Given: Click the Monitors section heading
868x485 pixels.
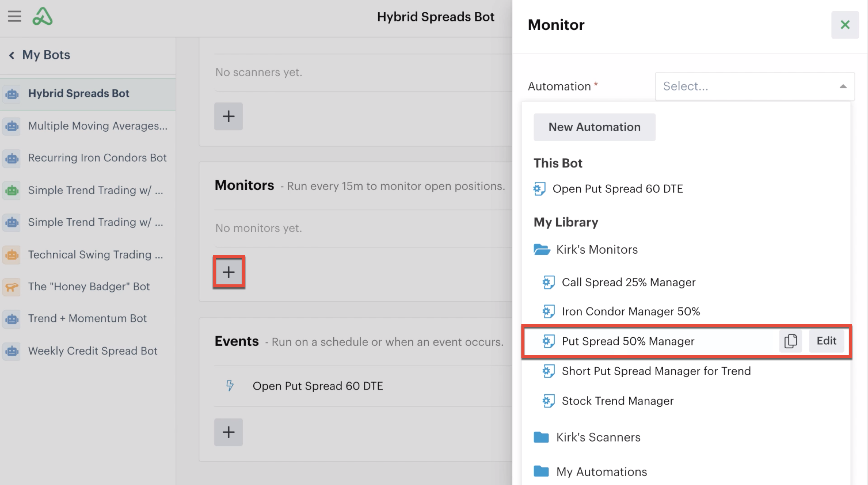Looking at the screenshot, I should [244, 185].
